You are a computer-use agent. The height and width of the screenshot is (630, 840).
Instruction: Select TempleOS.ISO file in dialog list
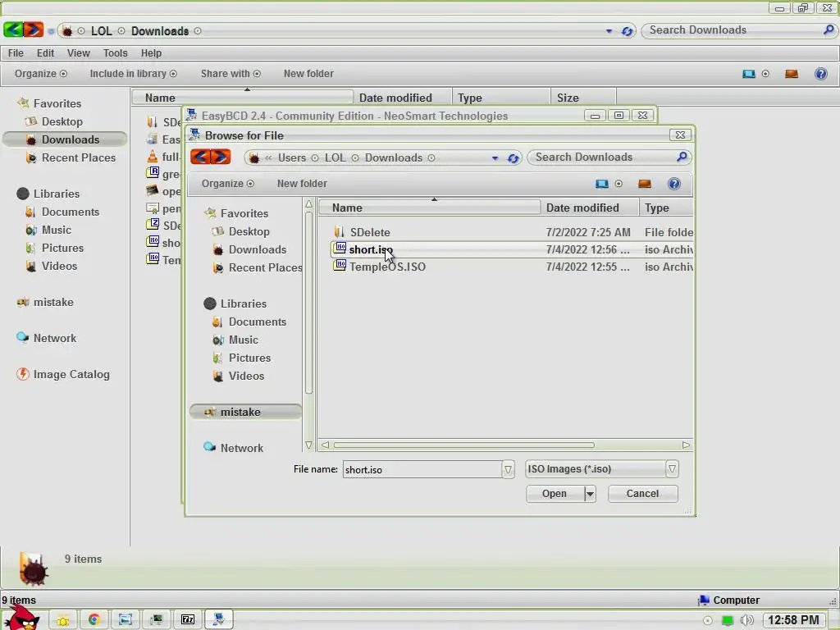(387, 267)
